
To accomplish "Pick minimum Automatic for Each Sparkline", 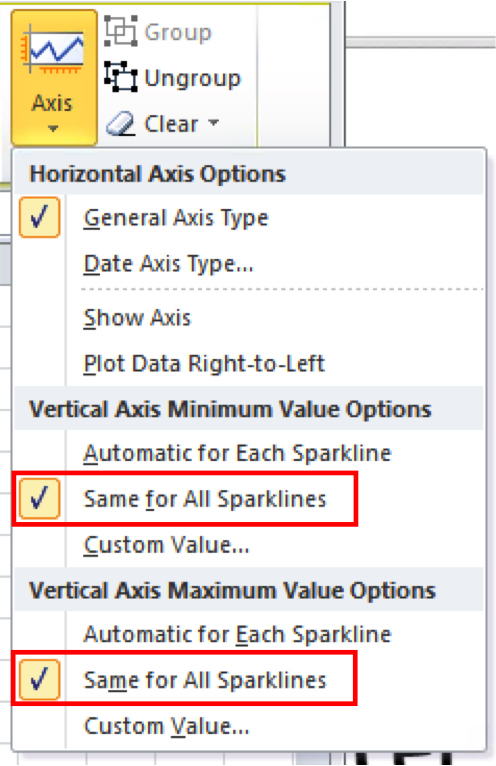I will point(237,453).
